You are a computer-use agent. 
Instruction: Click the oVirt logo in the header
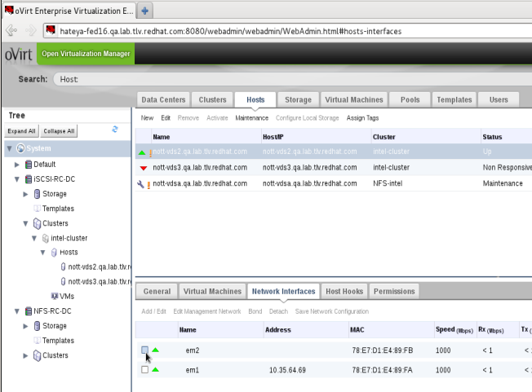pos(18,55)
